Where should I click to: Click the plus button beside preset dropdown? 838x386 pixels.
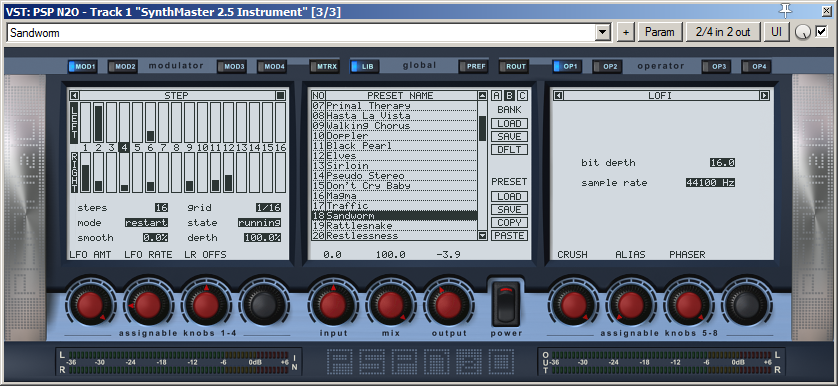pyautogui.click(x=626, y=32)
